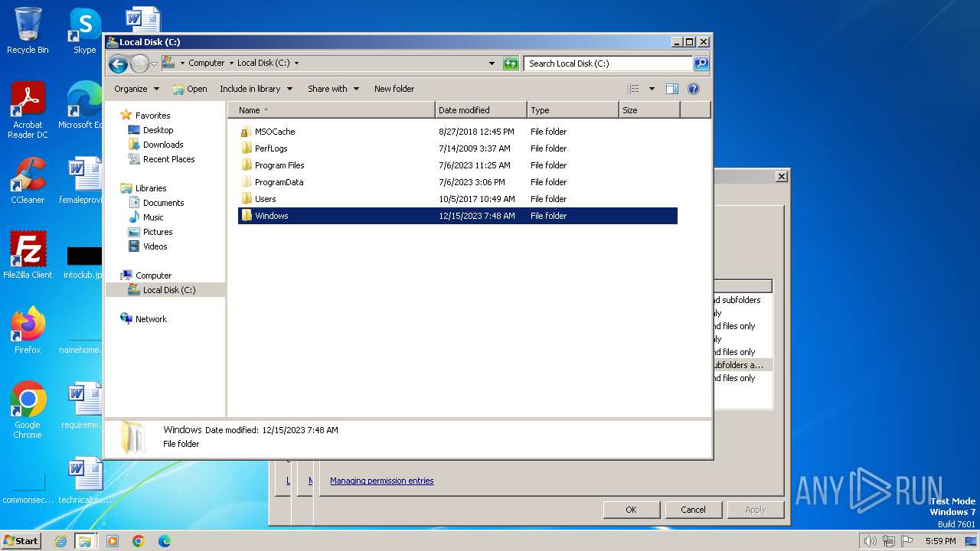Image resolution: width=980 pixels, height=551 pixels.
Task: Click Windows Explorer taskbar button
Action: pyautogui.click(x=85, y=541)
